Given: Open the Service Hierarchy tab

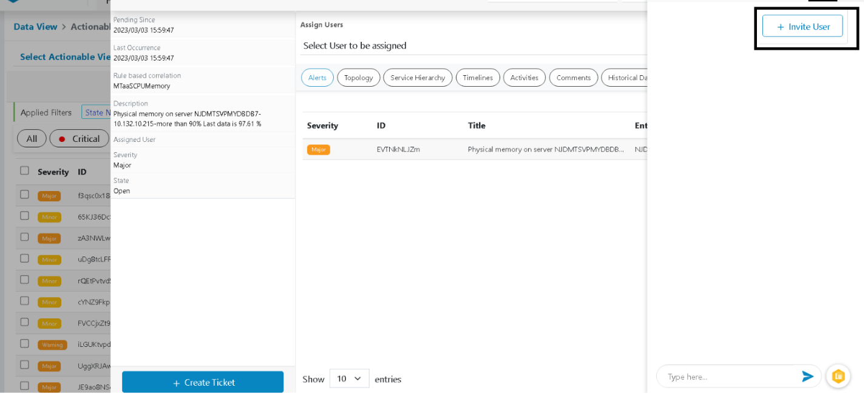Looking at the screenshot, I should [x=418, y=78].
